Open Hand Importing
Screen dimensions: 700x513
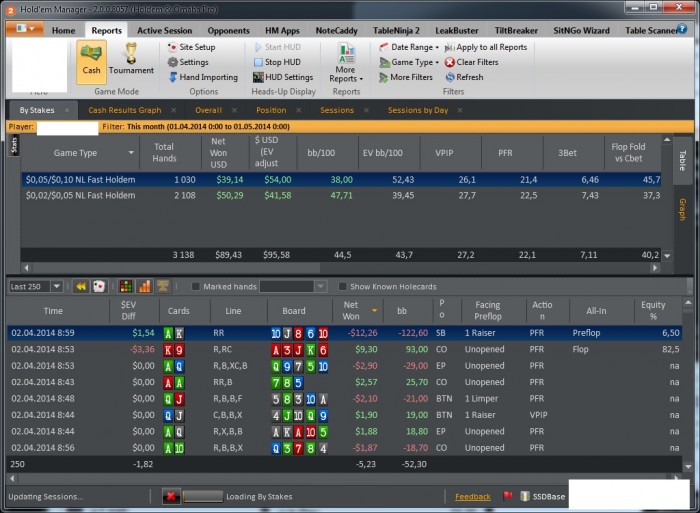pos(203,77)
